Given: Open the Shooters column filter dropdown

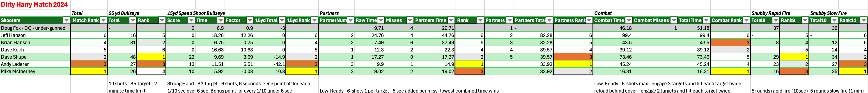Looking at the screenshot, I should tap(66, 21).
